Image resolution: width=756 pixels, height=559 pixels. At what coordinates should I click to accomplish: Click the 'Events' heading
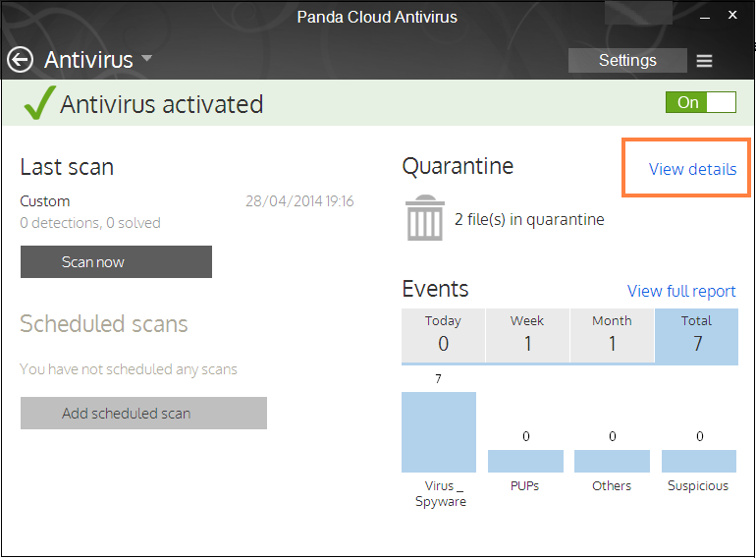click(x=435, y=289)
